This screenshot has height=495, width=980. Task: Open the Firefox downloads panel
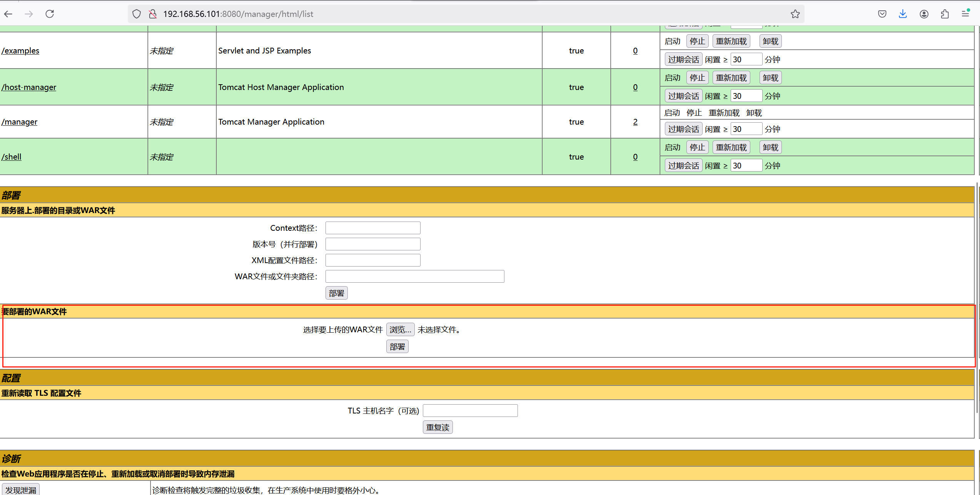click(903, 14)
